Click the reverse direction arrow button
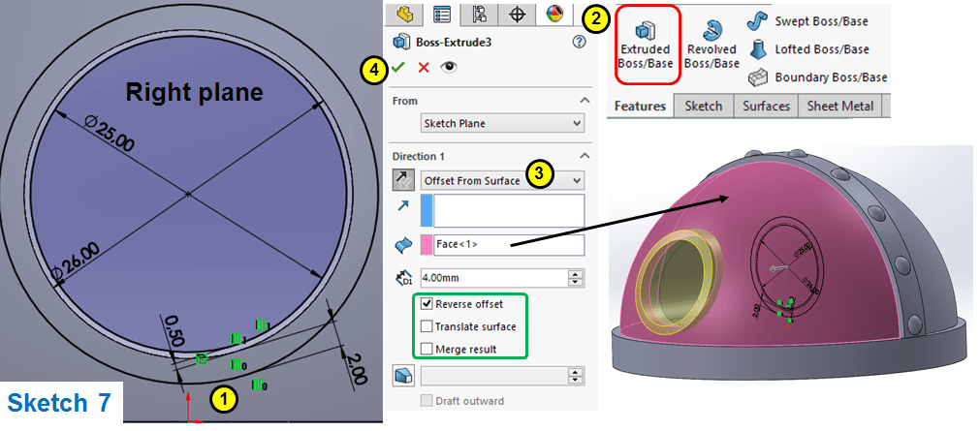Screen dimensions: 980x431 pos(402,179)
